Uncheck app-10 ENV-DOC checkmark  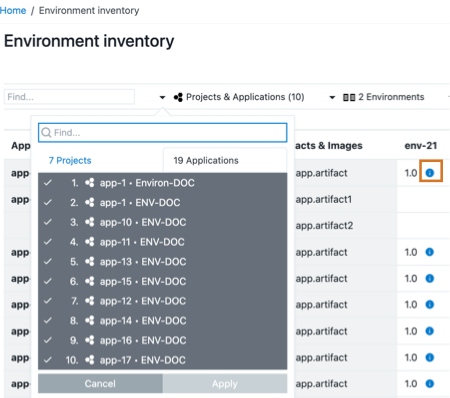pyautogui.click(x=48, y=222)
